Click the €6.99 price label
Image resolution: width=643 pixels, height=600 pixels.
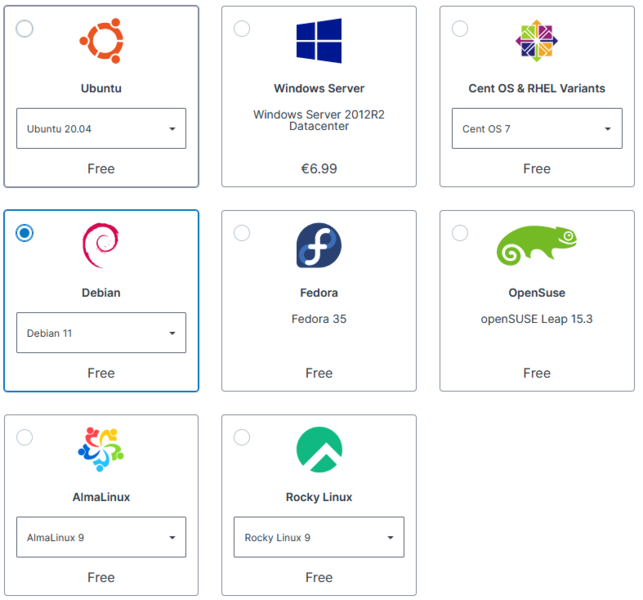coord(319,169)
